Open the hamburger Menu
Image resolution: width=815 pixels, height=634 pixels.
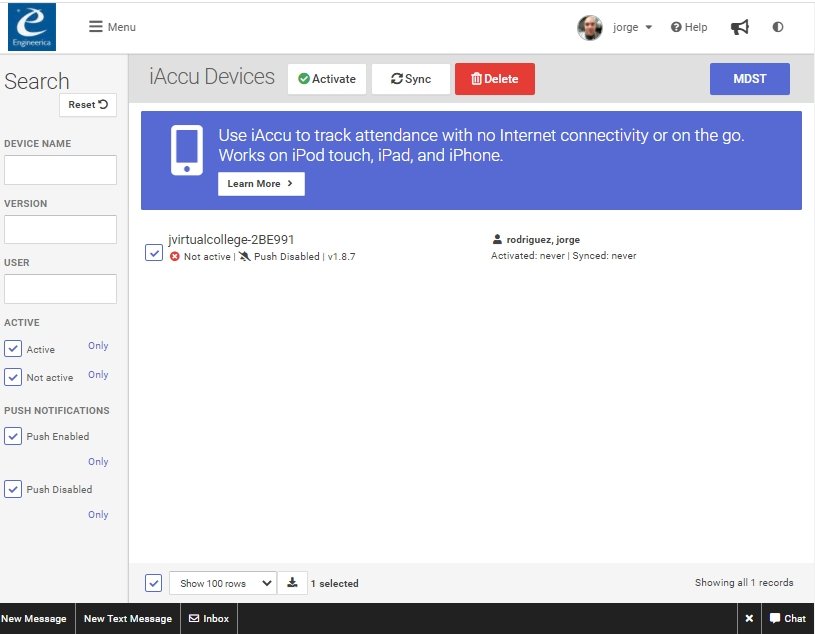pos(112,27)
